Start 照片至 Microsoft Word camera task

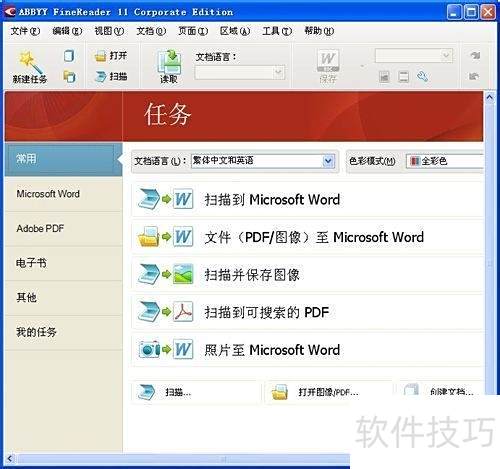coord(307,350)
